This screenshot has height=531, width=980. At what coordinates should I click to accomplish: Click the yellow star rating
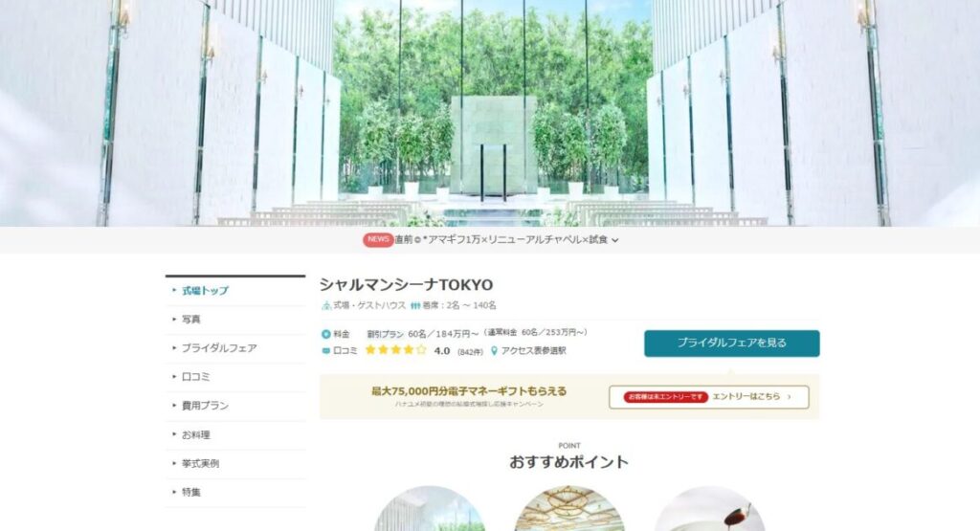395,350
